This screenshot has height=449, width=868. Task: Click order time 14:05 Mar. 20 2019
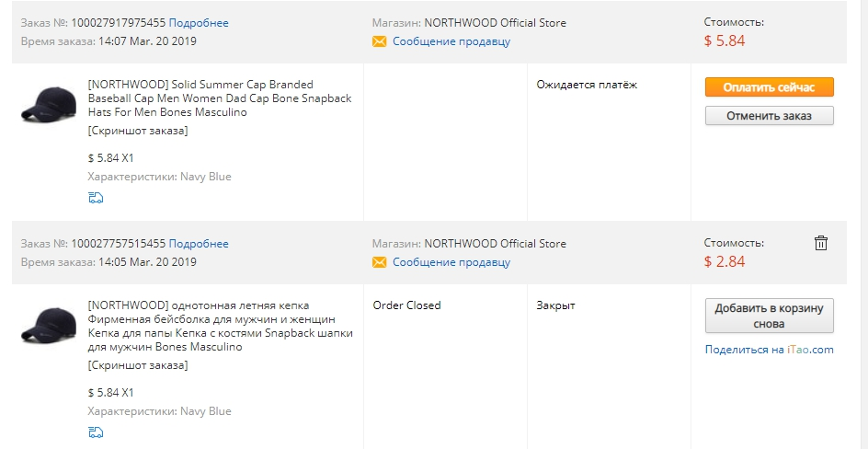tap(147, 262)
